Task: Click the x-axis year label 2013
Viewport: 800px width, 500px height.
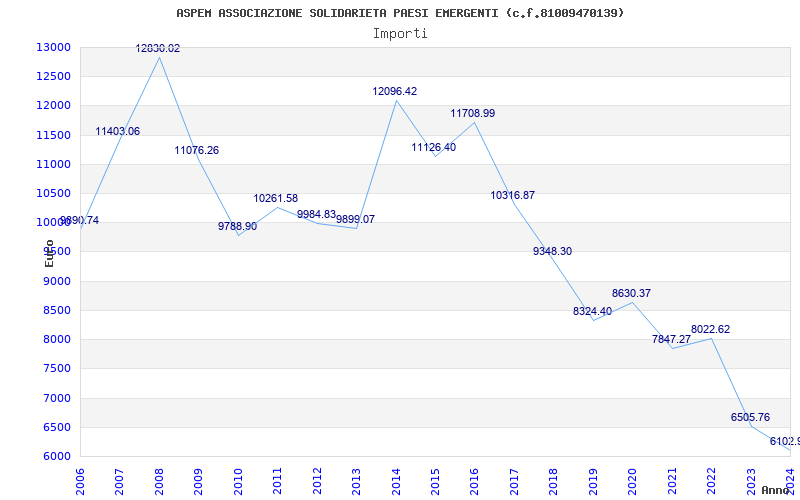Action: pyautogui.click(x=356, y=481)
